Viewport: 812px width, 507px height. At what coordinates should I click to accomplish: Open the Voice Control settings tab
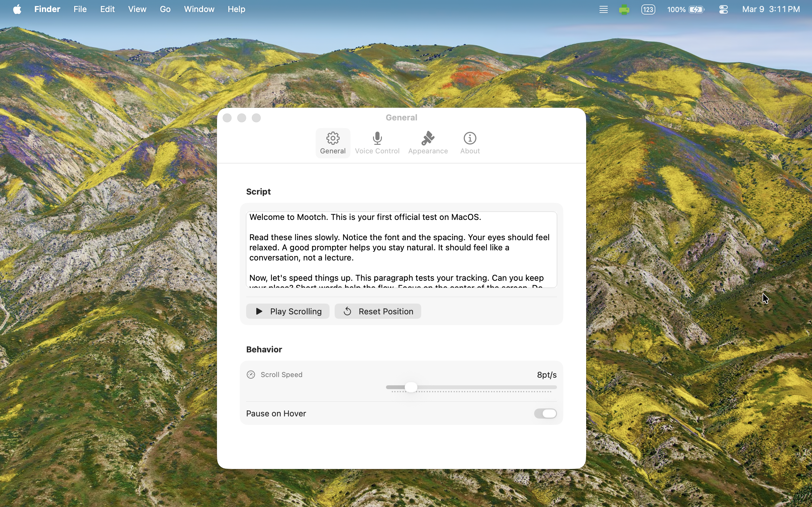tap(377, 143)
